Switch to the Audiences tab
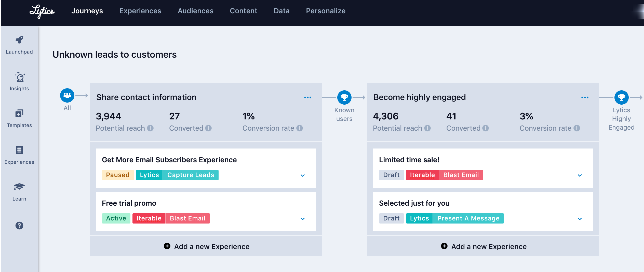The width and height of the screenshot is (644, 272). point(195,11)
